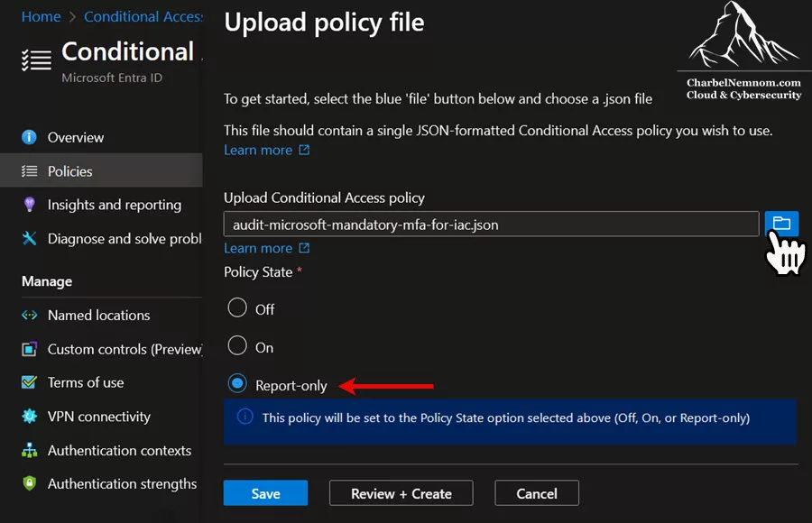Click the Named locations arrows icon
Image resolution: width=812 pixels, height=523 pixels.
pos(29,315)
